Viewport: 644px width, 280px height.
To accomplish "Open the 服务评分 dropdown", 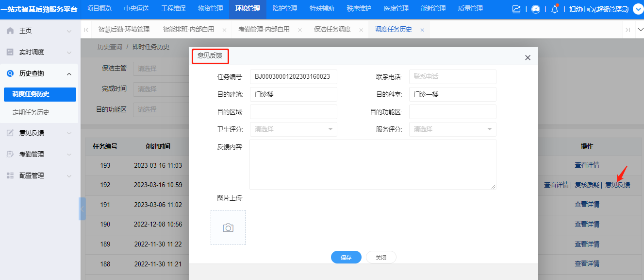I will 452,129.
